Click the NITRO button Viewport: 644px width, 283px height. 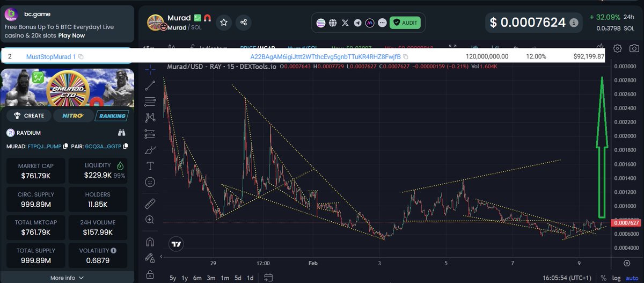pyautogui.click(x=72, y=115)
